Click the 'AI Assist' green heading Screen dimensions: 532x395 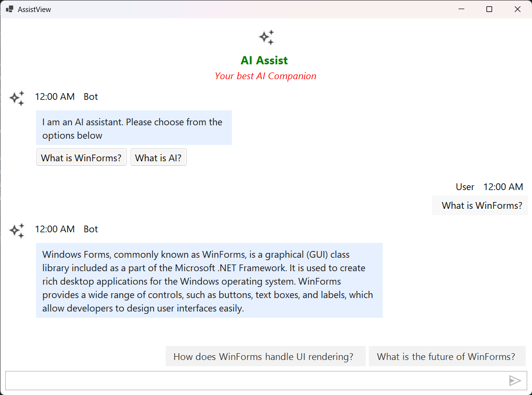[x=264, y=60]
